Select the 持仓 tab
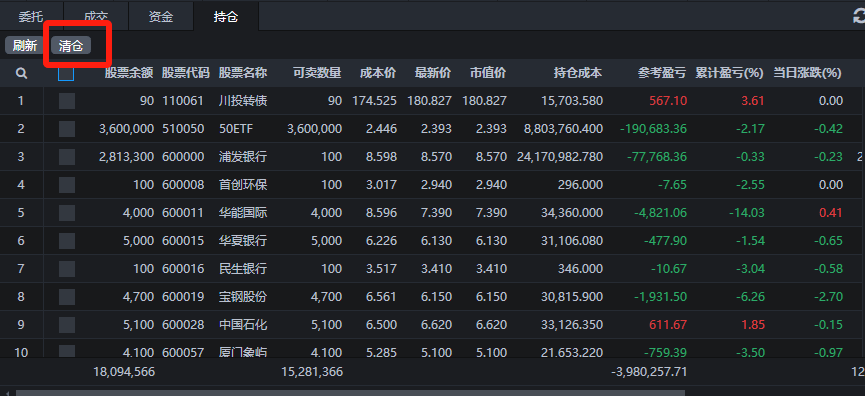This screenshot has height=396, width=865. [226, 17]
